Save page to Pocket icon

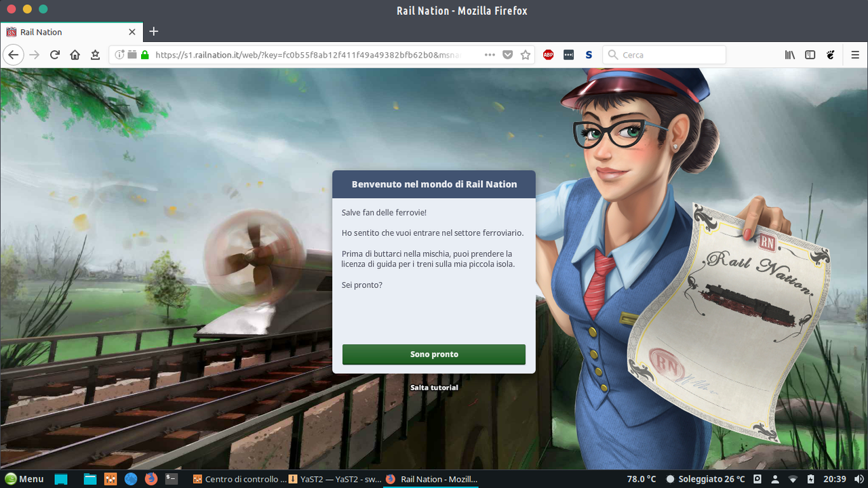(x=507, y=55)
